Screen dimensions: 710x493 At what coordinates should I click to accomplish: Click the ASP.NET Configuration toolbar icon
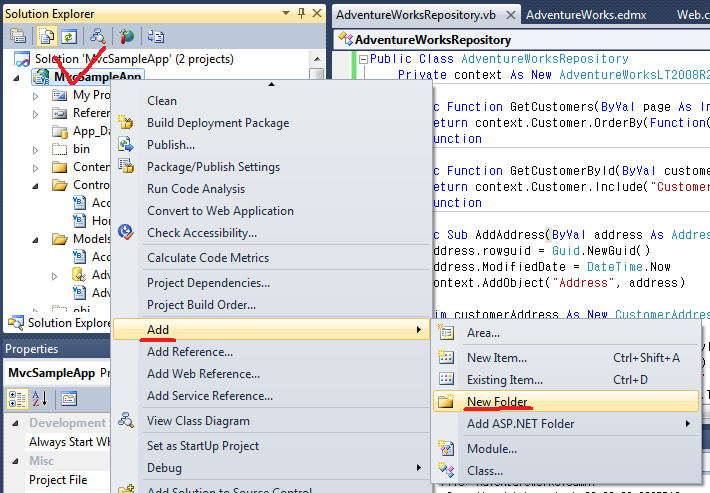(x=156, y=36)
